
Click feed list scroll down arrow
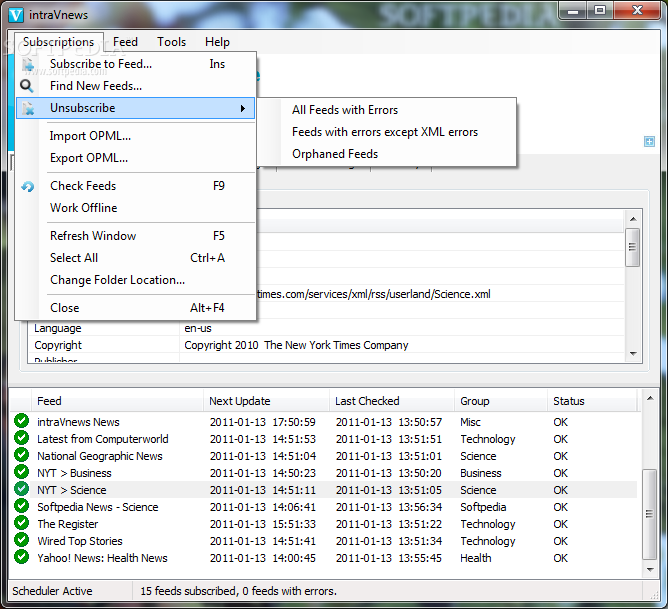point(650,569)
